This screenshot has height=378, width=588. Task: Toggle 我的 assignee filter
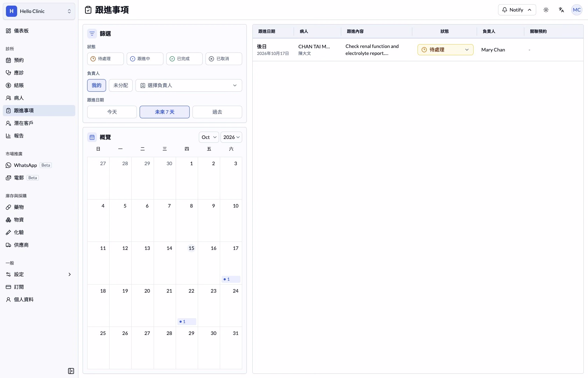pyautogui.click(x=97, y=85)
